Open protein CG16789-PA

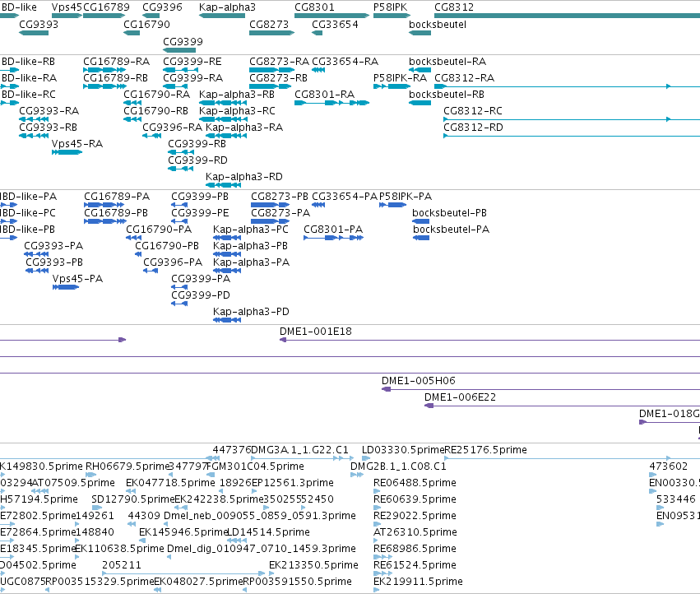click(x=117, y=196)
